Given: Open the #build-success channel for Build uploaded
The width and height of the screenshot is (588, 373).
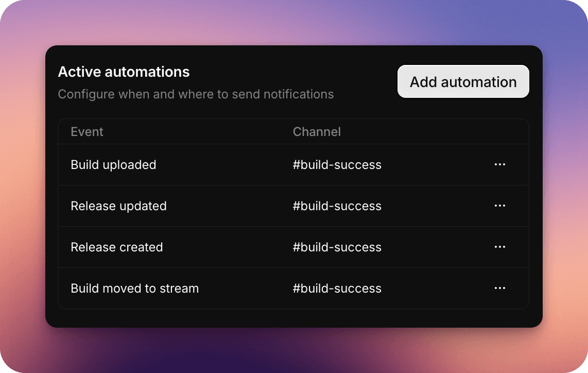Looking at the screenshot, I should pos(337,165).
